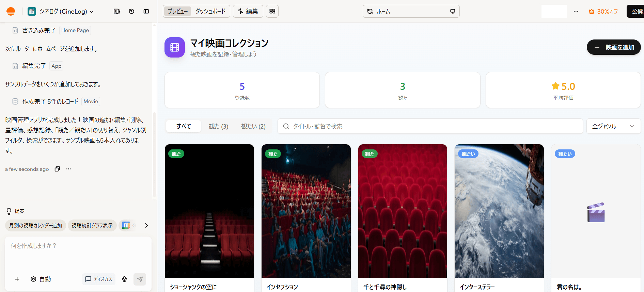
Task: Click the 観た stat card showing 3
Action: click(x=403, y=90)
